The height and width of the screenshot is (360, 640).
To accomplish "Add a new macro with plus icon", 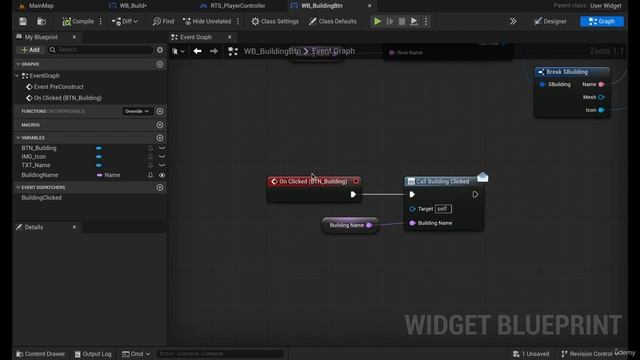I will (x=160, y=125).
